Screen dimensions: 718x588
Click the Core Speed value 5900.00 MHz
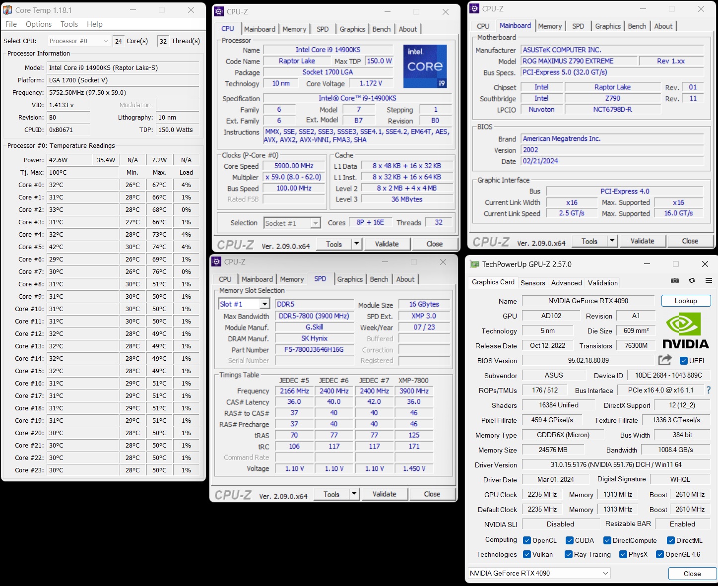[294, 166]
